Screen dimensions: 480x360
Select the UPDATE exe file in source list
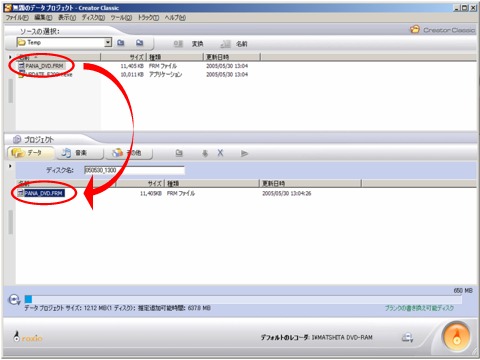[x=45, y=74]
